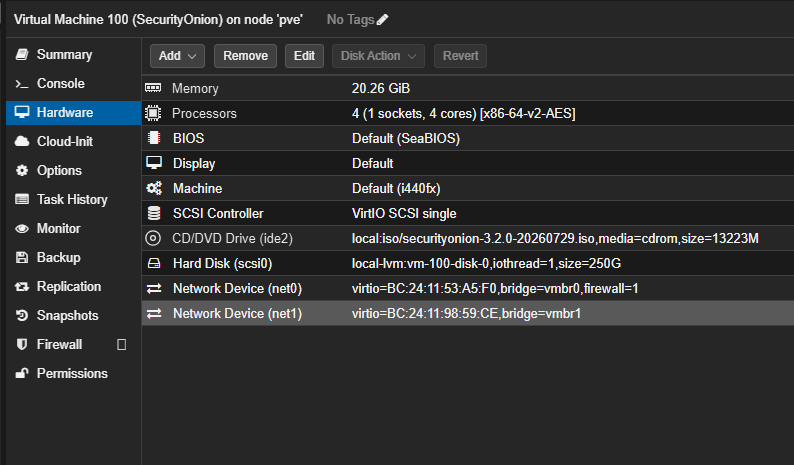This screenshot has height=465, width=794.
Task: Click the local-lvm vm-100-disk-0 value
Action: point(486,263)
